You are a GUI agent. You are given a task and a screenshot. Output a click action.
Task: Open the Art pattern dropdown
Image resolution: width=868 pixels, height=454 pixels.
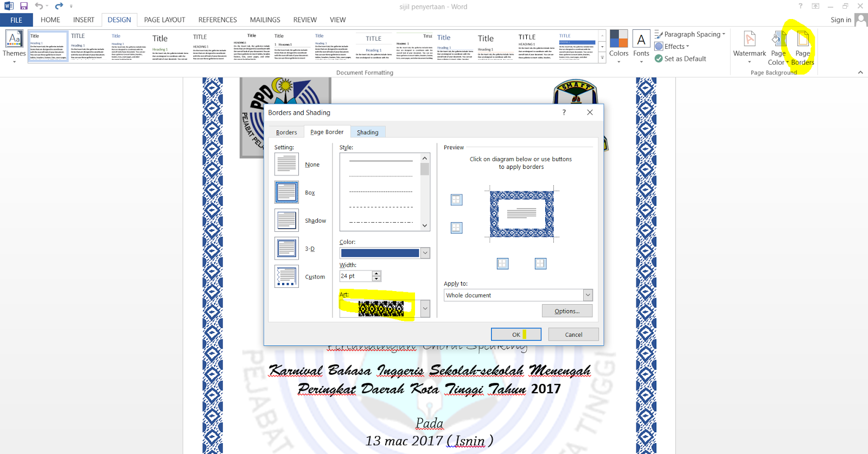pyautogui.click(x=425, y=308)
